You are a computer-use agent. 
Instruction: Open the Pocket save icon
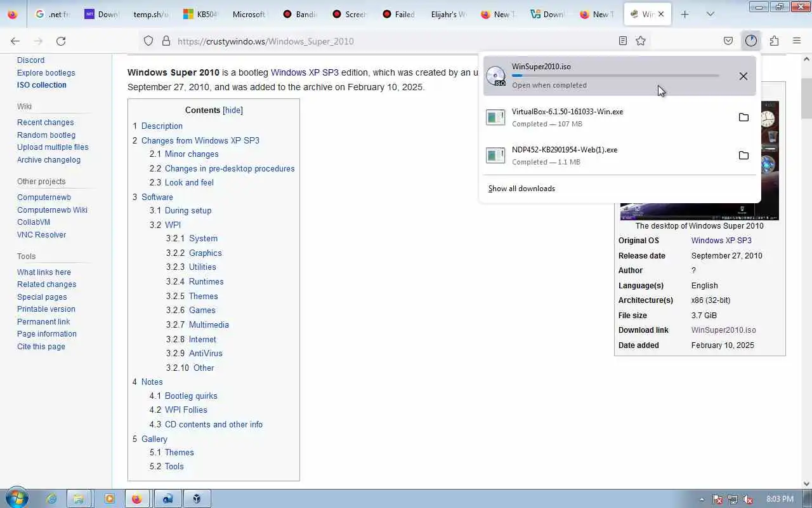tap(728, 41)
